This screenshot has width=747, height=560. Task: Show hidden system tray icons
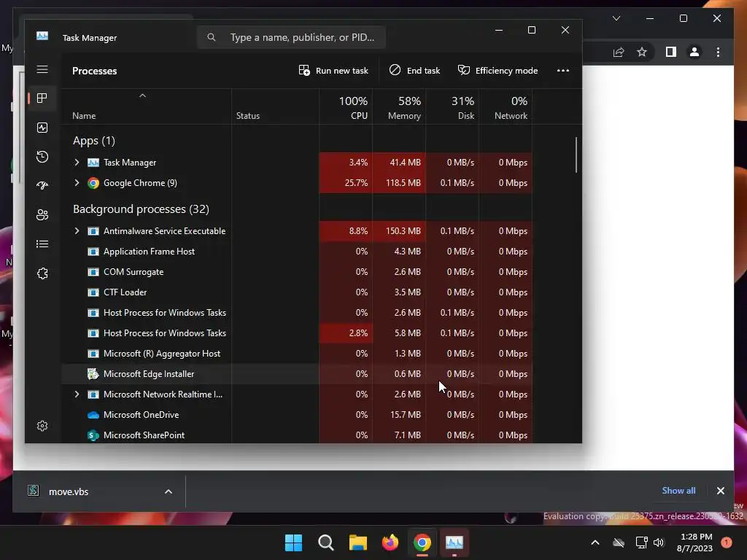click(x=595, y=542)
